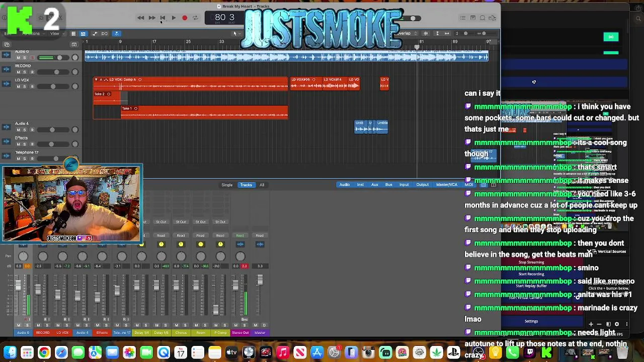644x362 pixels.
Task: Toggle the blue Catch Playhead button
Action: click(116, 34)
